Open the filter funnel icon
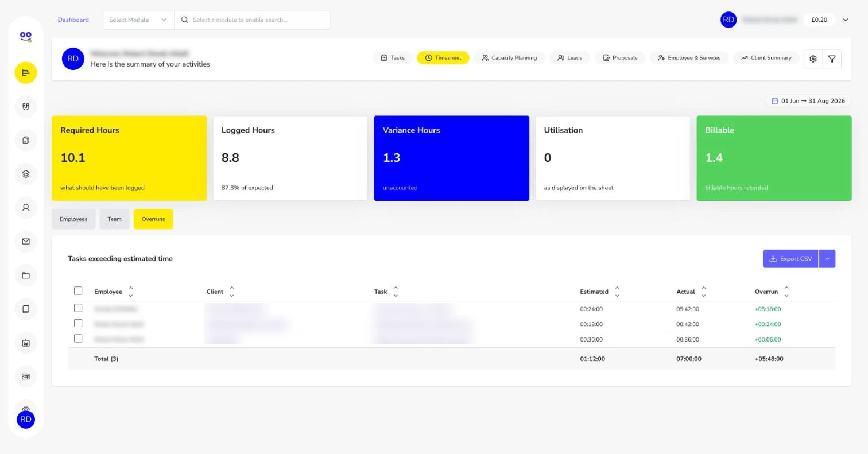Image resolution: width=868 pixels, height=454 pixels. tap(832, 59)
